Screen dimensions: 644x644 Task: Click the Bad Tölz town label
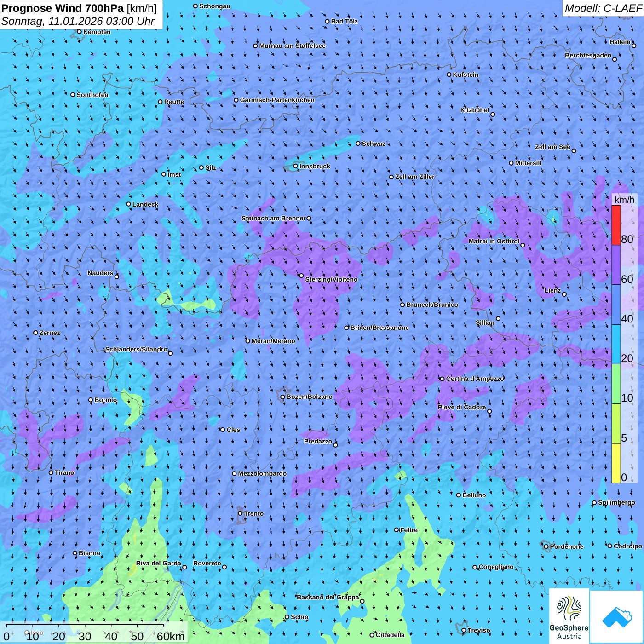pyautogui.click(x=344, y=21)
